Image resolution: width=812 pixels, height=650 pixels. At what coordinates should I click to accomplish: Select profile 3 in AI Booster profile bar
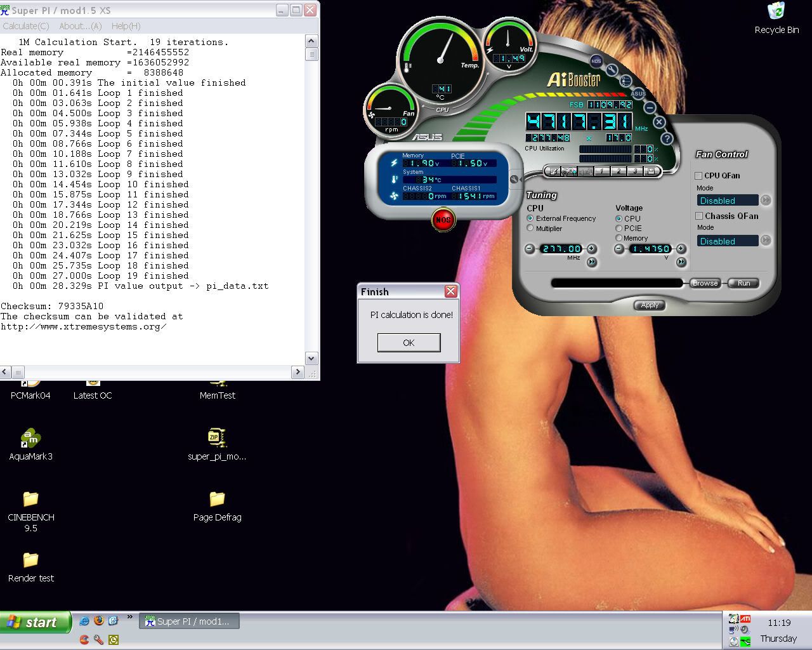coord(635,171)
